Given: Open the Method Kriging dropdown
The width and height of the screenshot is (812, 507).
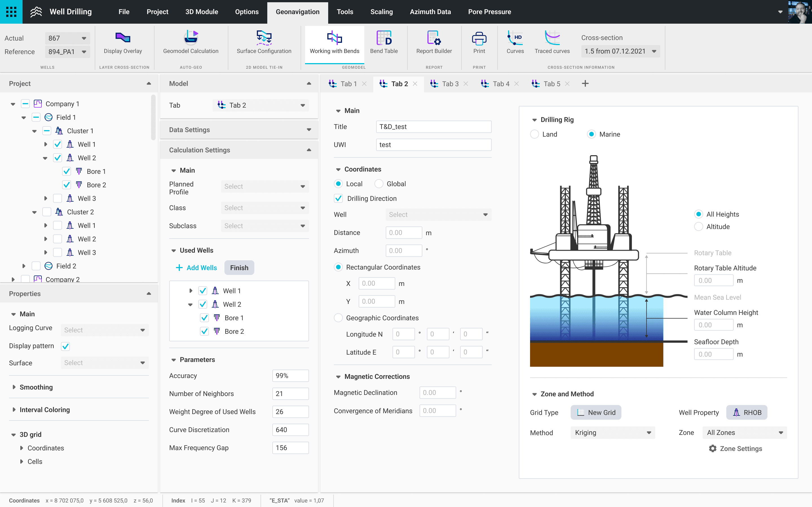Looking at the screenshot, I should 612,433.
